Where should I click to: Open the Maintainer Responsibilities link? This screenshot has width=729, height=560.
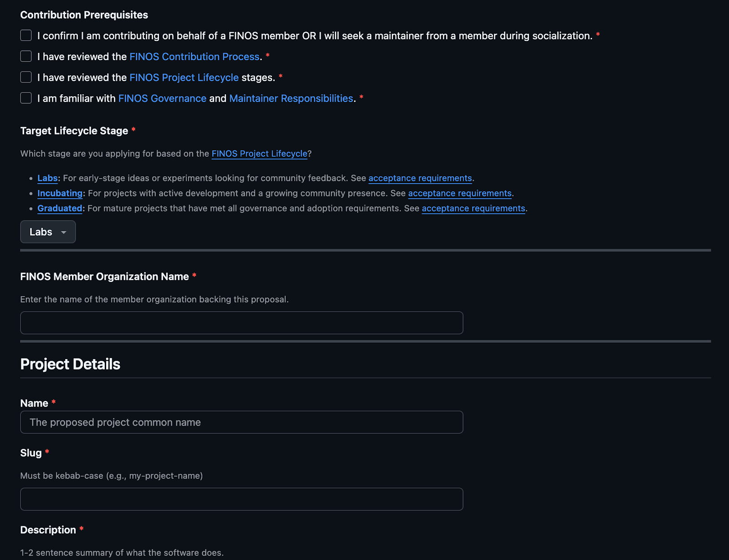tap(291, 98)
